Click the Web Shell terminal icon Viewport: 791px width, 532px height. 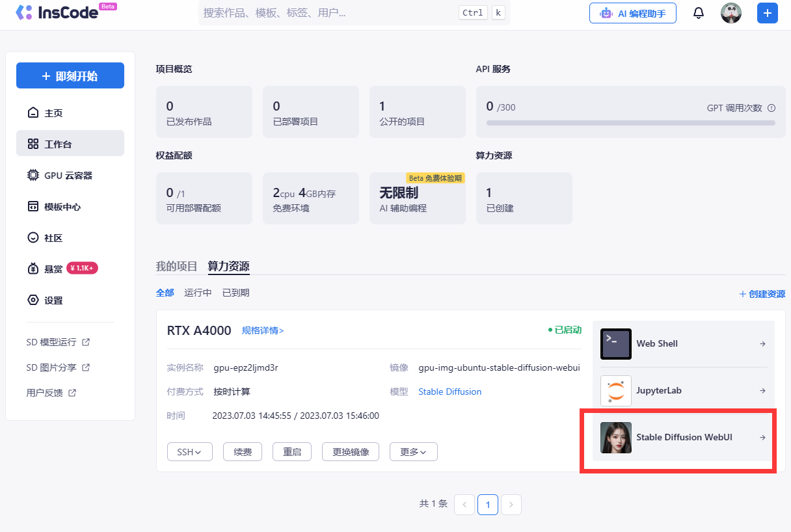pyautogui.click(x=616, y=344)
